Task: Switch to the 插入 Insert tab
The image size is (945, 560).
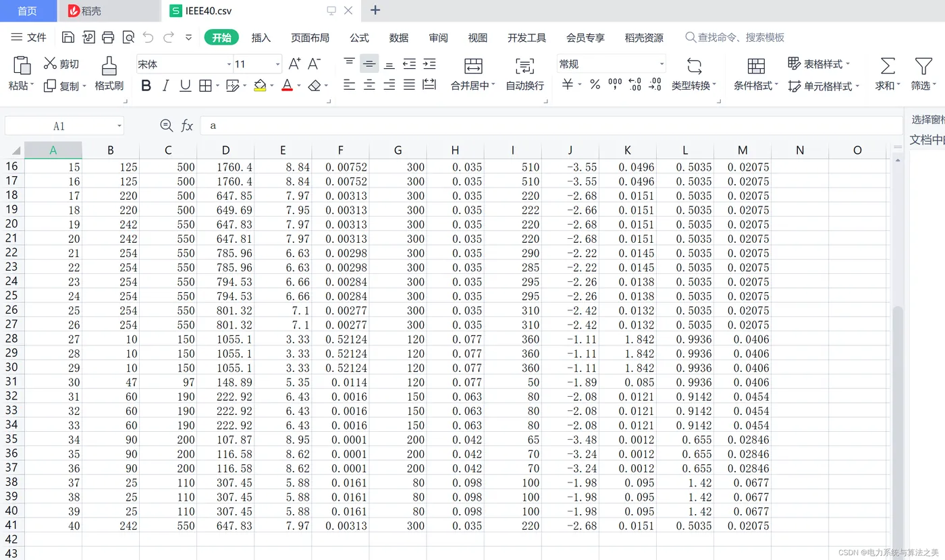Action: [x=261, y=38]
